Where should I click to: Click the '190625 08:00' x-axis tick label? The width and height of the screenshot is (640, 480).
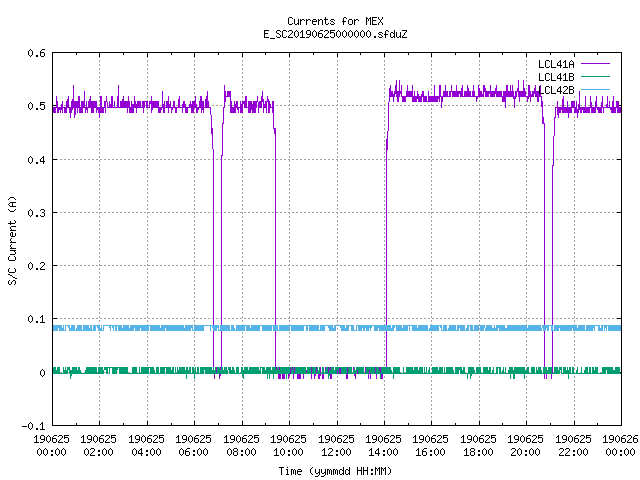click(x=241, y=446)
